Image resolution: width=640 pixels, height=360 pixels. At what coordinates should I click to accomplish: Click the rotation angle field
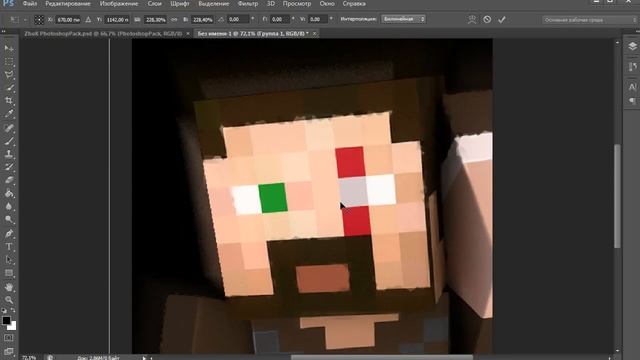coord(238,20)
